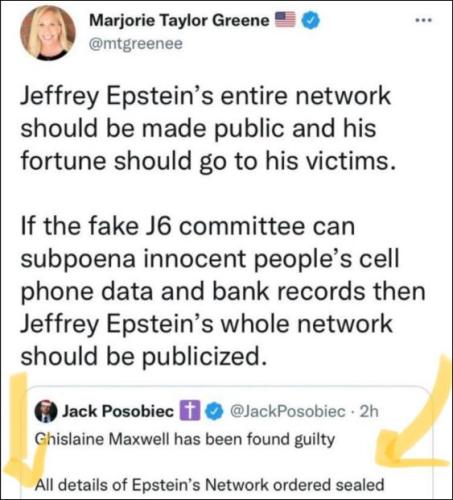Click Jack Posobiec's small avatar
The image size is (453, 500).
(46, 412)
